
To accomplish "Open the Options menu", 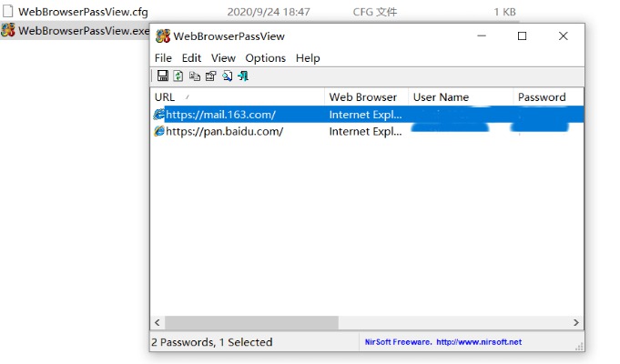I will [x=265, y=58].
